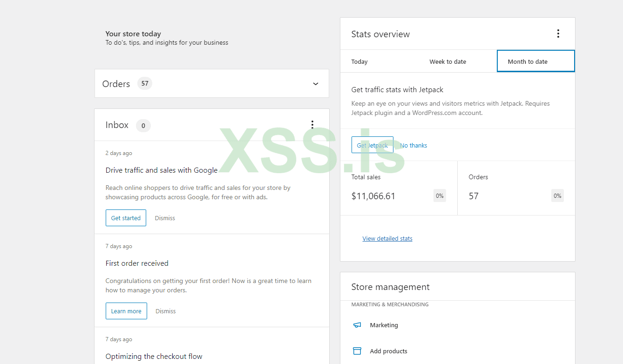The image size is (623, 364).
Task: Open Add products management item
Action: point(388,351)
